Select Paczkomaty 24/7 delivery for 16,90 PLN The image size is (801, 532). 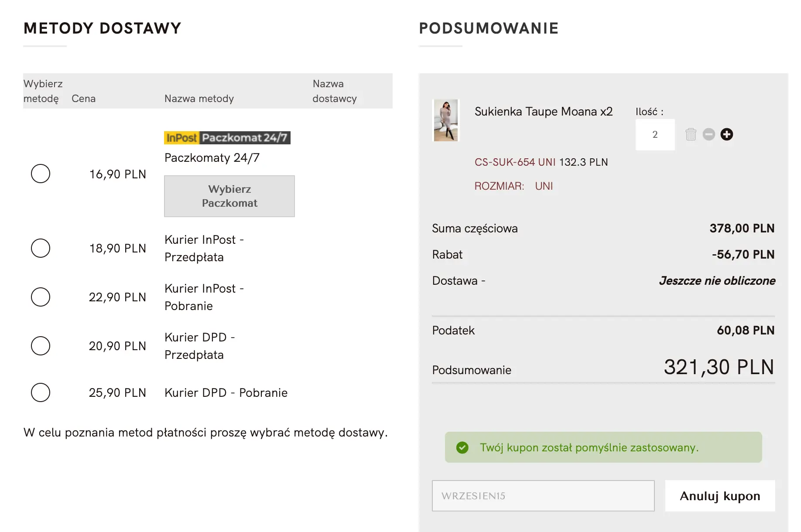point(41,174)
